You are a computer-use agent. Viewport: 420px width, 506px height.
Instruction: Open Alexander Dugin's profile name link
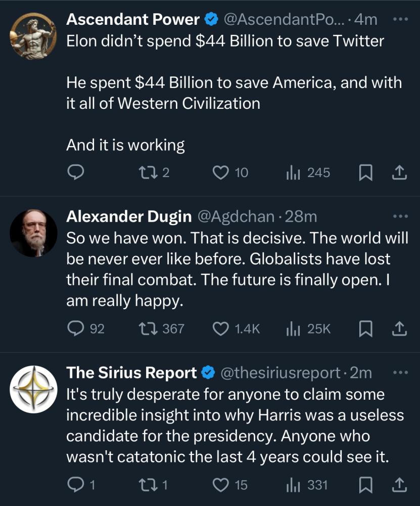pos(129,217)
